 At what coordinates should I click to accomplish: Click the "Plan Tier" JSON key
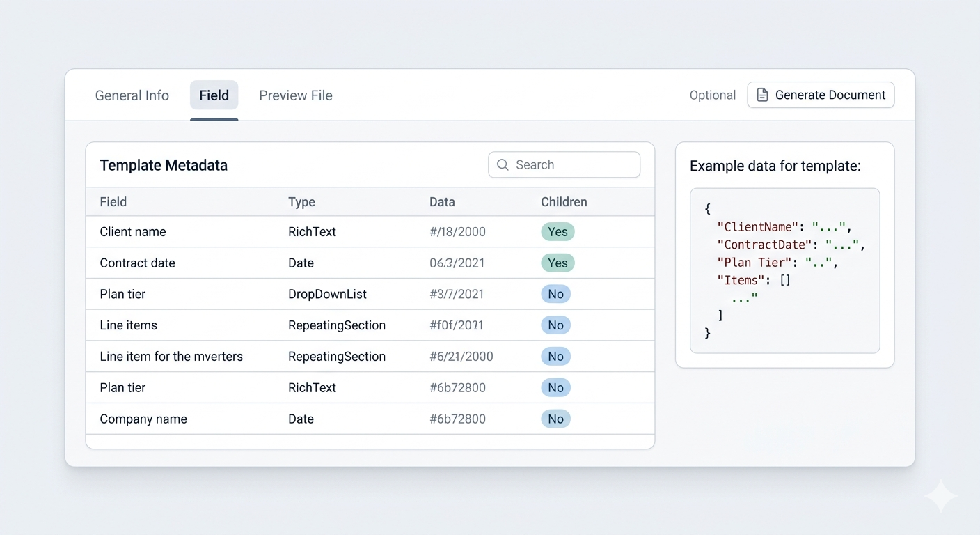(x=754, y=263)
